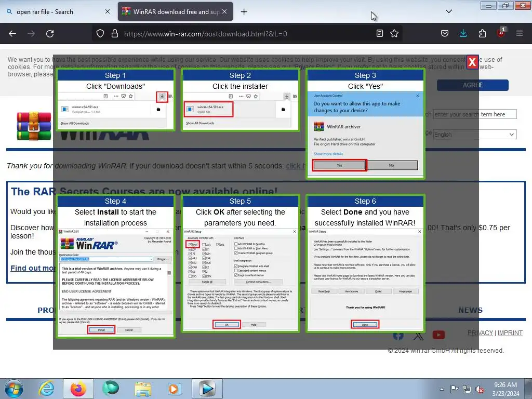Show hidden system tray icons
532x399 pixels.
click(x=442, y=389)
